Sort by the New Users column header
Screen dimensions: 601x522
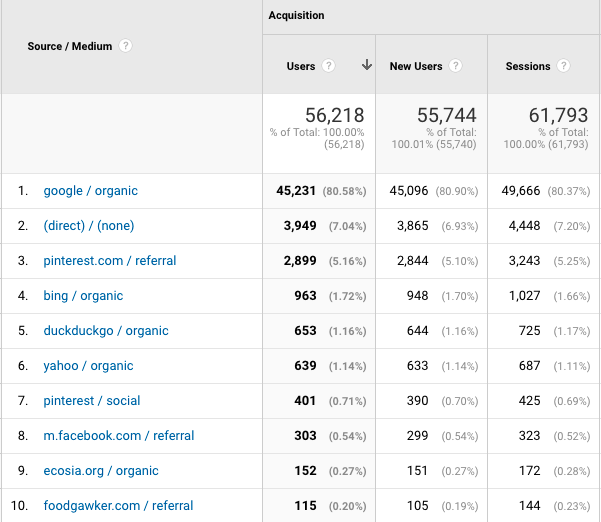[x=416, y=66]
